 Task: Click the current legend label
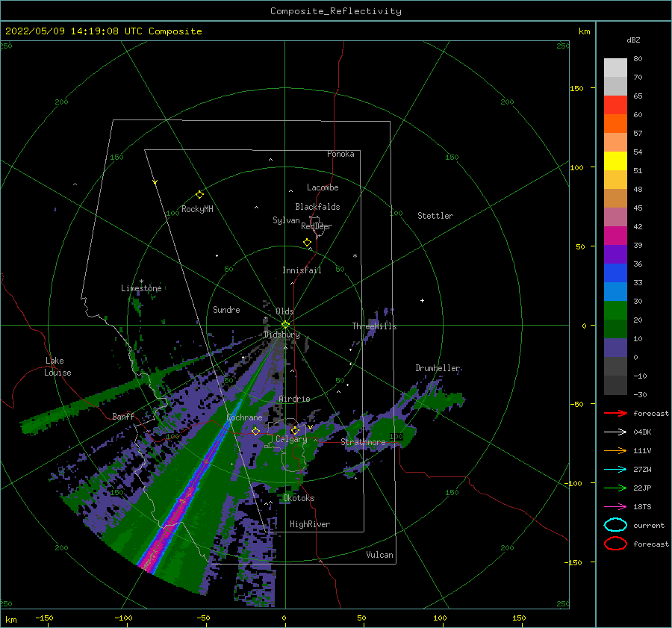[648, 525]
